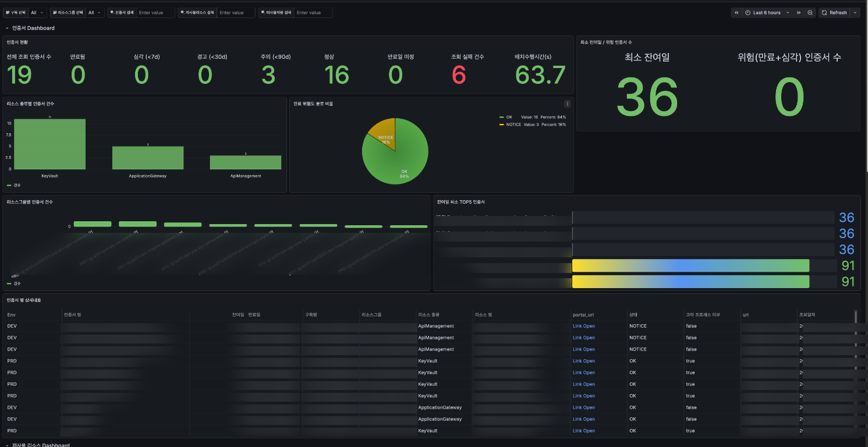This screenshot has width=868, height=447.
Task: Click the KeyVault bar in bar chart
Action: tap(49, 144)
